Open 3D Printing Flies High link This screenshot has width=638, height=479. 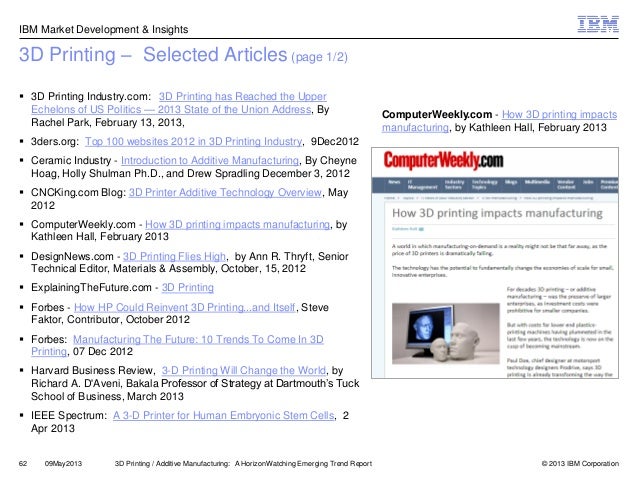[174, 256]
